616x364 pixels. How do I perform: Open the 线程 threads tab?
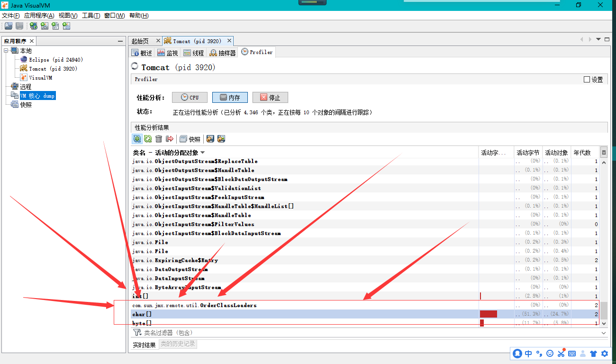point(194,53)
